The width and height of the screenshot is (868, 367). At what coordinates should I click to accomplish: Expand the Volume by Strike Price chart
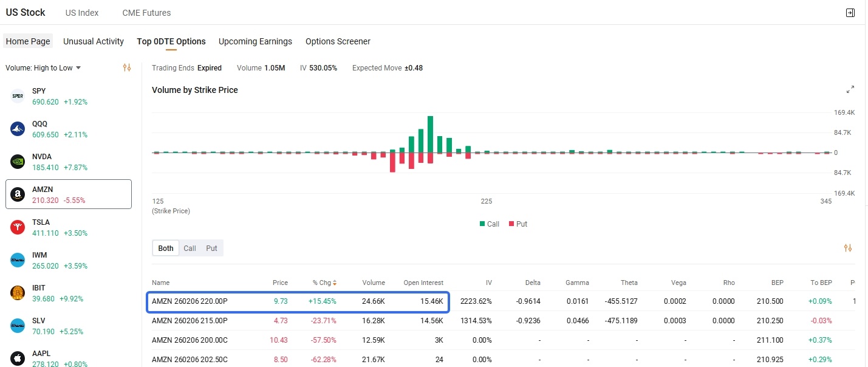(x=850, y=89)
